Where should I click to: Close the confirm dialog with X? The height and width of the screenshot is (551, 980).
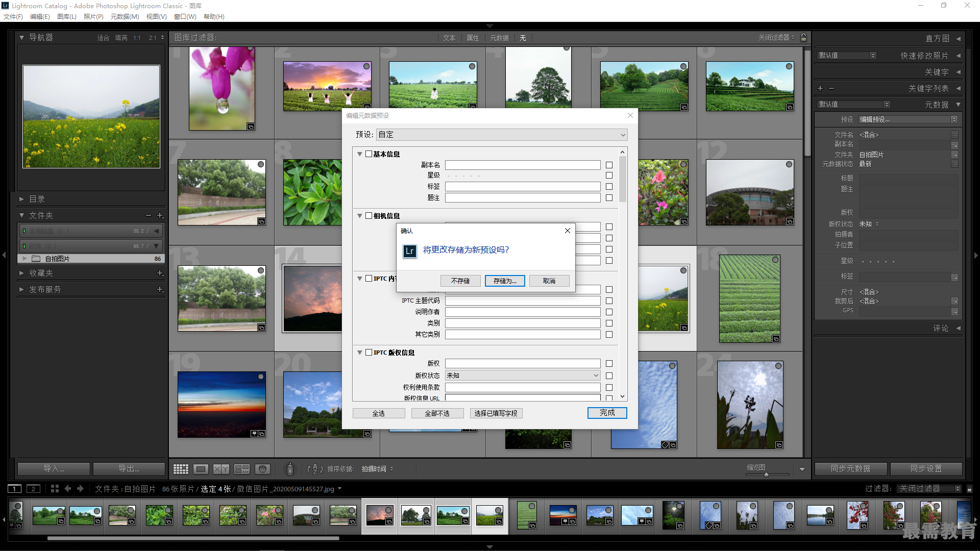(567, 231)
